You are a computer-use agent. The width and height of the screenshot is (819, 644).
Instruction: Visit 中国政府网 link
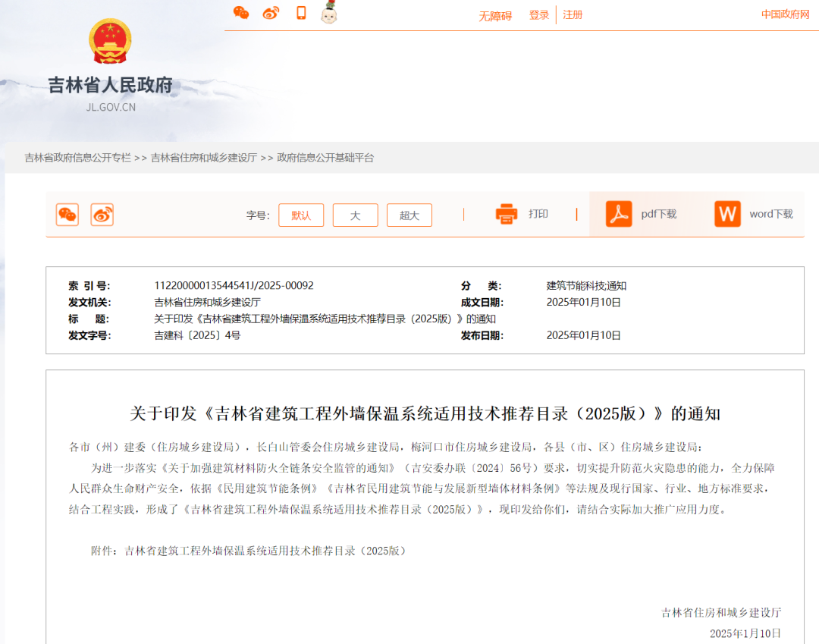pos(786,14)
